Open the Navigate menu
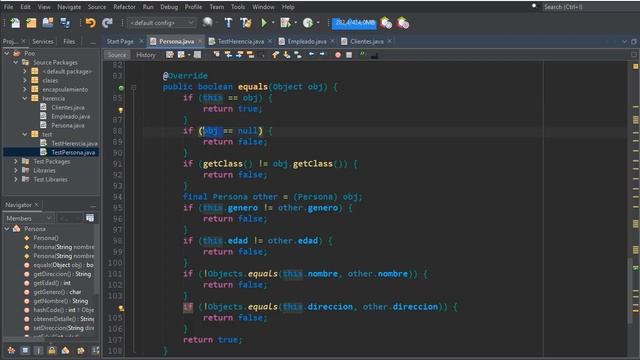 coord(69,7)
